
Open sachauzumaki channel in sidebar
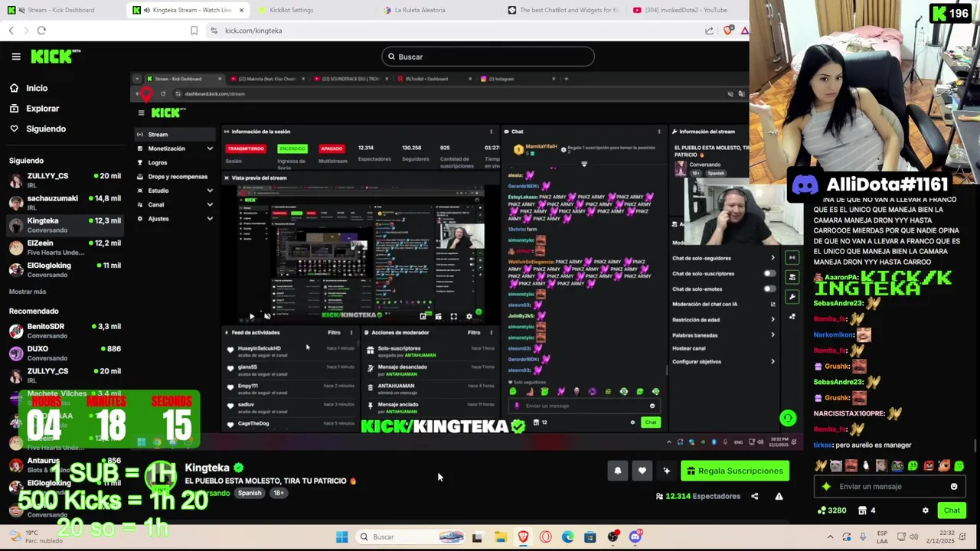click(x=65, y=202)
